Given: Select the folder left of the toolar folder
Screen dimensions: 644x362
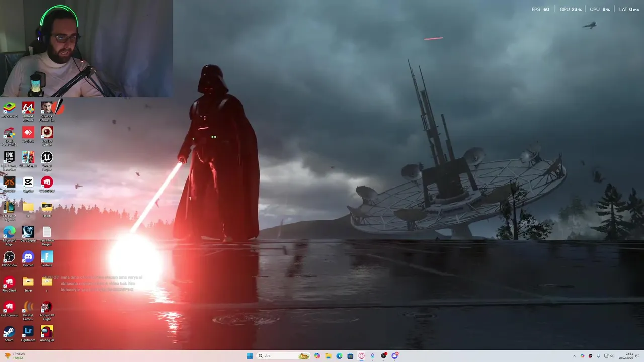Looking at the screenshot, I should coord(28,209).
